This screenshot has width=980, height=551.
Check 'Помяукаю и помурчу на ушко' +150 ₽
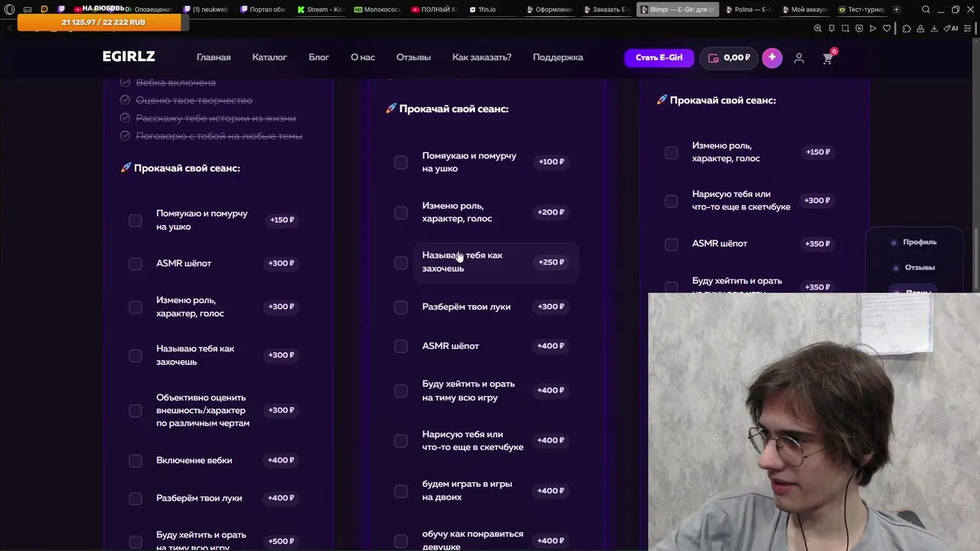[x=136, y=220]
